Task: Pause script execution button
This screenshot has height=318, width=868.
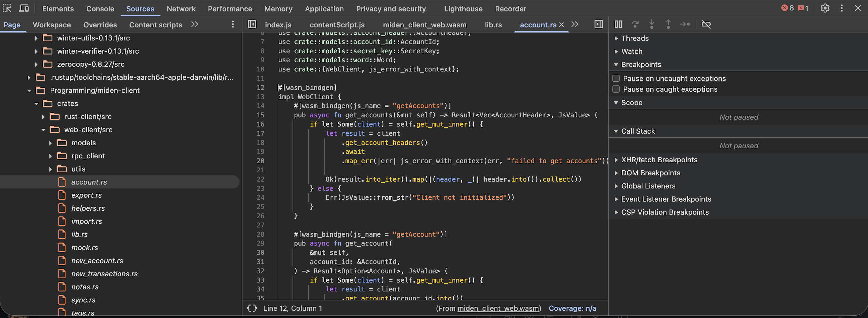Action: [618, 24]
